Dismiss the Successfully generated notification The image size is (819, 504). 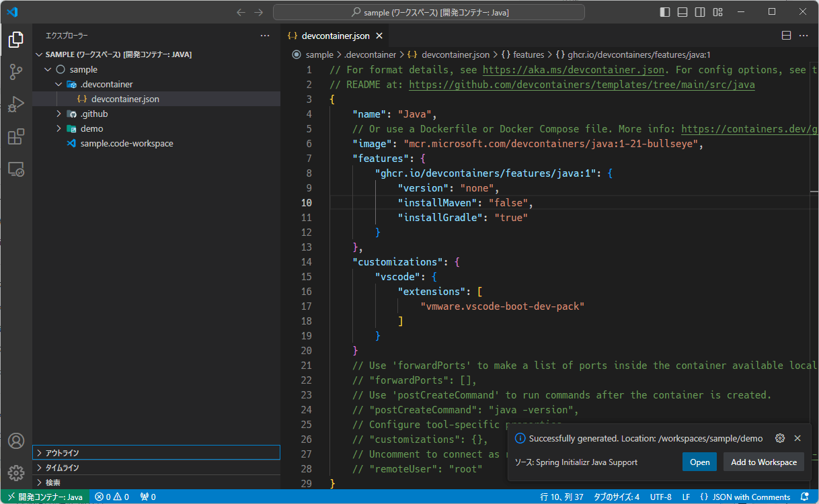pyautogui.click(x=797, y=438)
